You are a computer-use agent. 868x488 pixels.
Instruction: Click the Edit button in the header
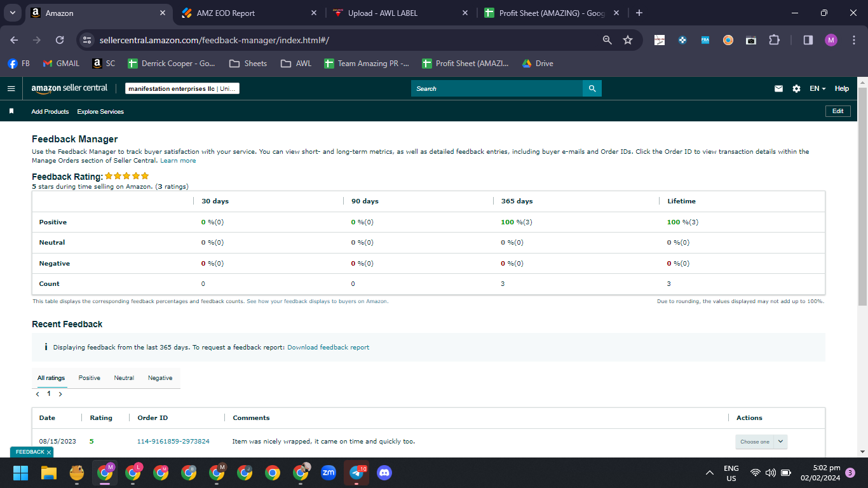pyautogui.click(x=837, y=111)
